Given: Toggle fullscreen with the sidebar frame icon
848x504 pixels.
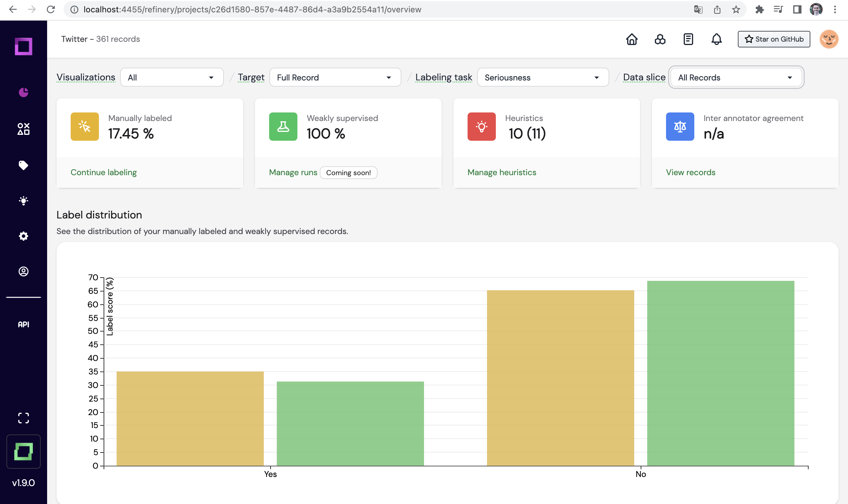Looking at the screenshot, I should 24,418.
